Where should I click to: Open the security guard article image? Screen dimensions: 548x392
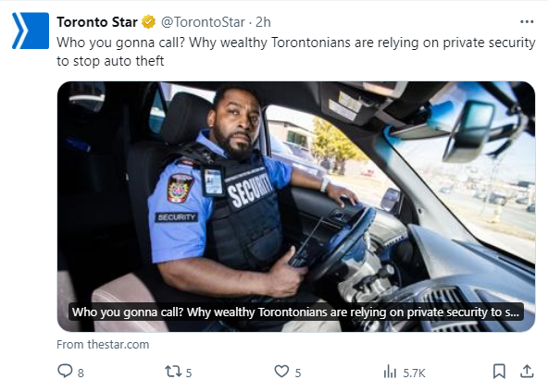tap(296, 206)
